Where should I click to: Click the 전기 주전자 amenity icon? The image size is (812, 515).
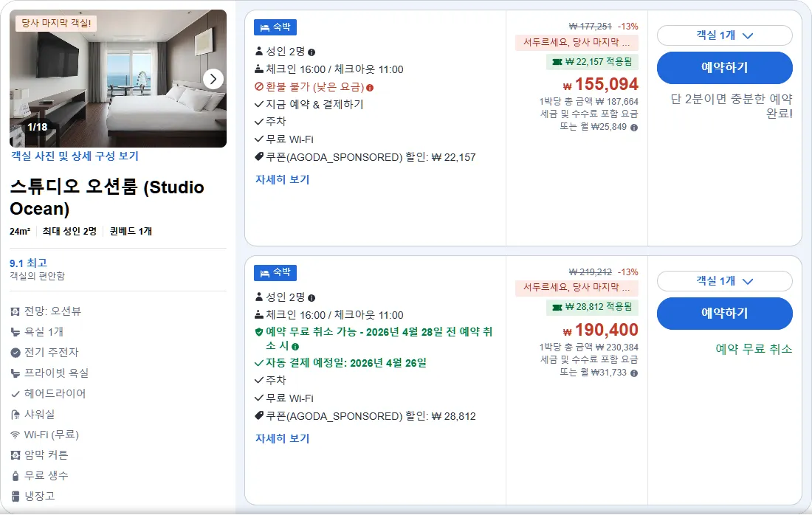16,353
